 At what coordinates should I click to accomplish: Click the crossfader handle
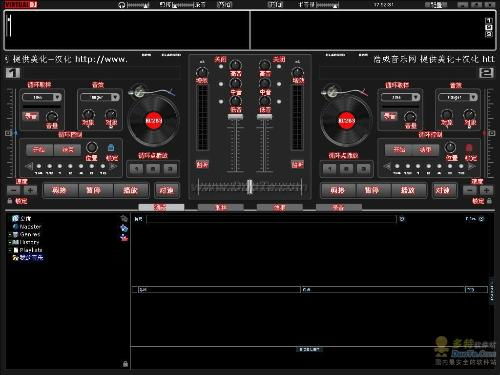[x=249, y=187]
